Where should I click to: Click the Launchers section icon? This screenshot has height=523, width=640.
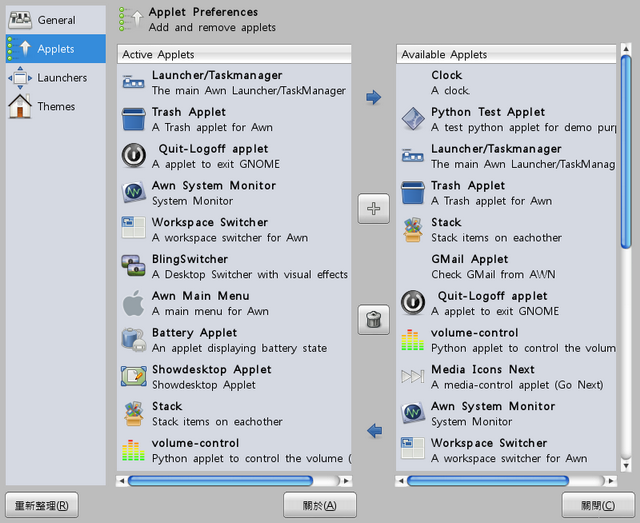pyautogui.click(x=20, y=78)
